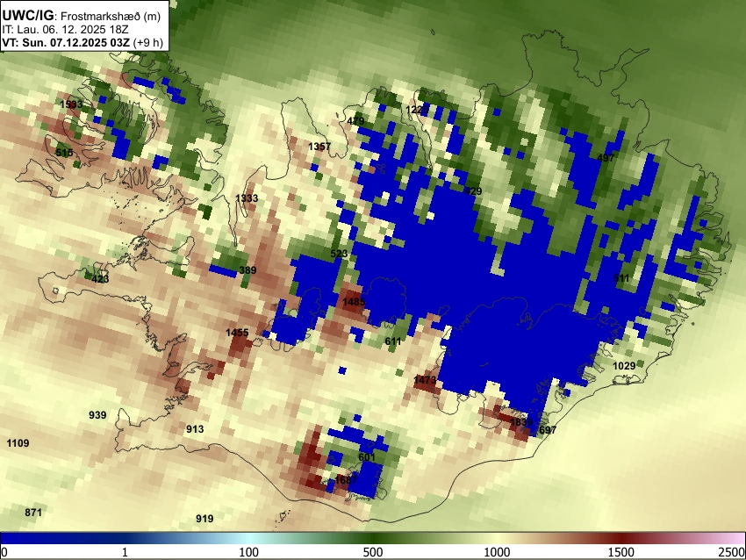This screenshot has width=746, height=560.
Task: Click the map value 1485
Action: pos(354,302)
